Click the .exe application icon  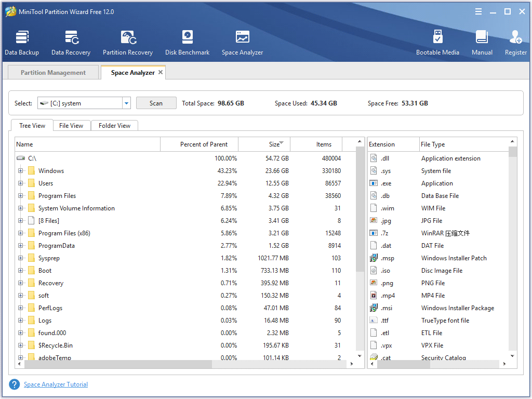tap(374, 183)
